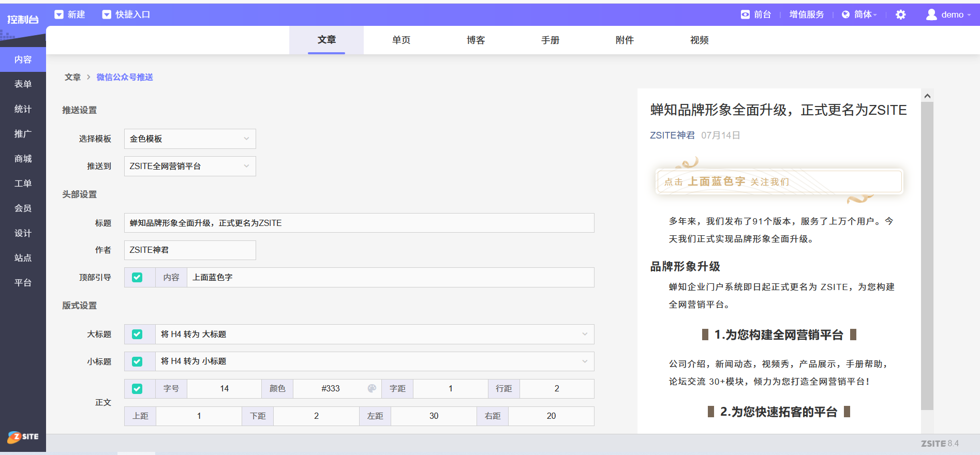Screen dimensions: 980x455
Task: Switch to the 视频 tab
Action: [699, 40]
